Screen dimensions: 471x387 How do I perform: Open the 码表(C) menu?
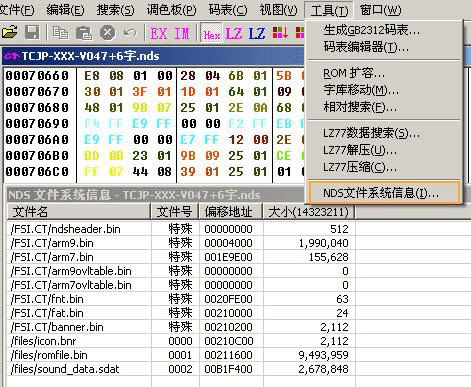[228, 10]
